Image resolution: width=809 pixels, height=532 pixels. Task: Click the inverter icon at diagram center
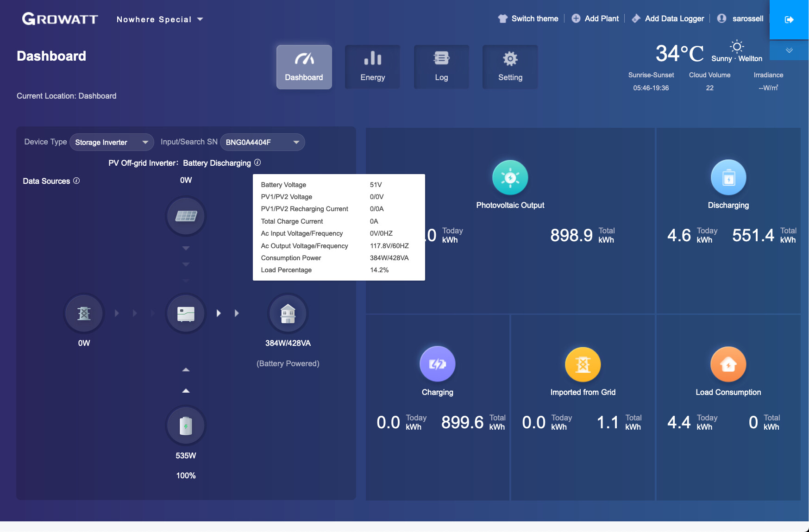186,313
